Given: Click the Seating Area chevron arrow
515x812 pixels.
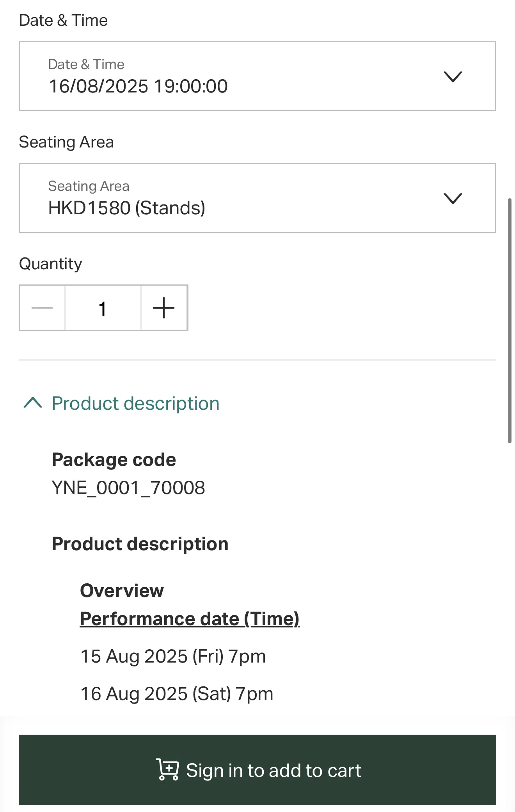Looking at the screenshot, I should coord(453,198).
